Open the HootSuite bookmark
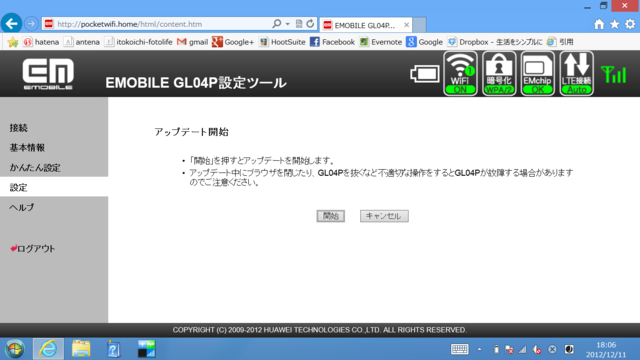Screen dimensions: 640x360 tap(282, 42)
